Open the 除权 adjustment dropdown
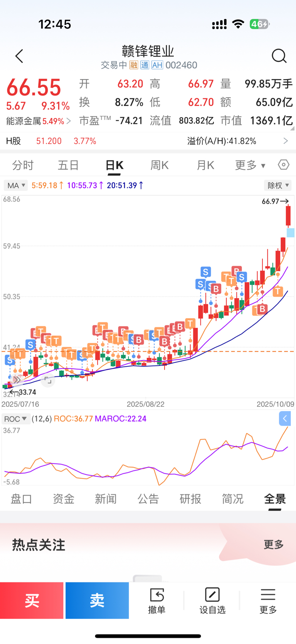The width and height of the screenshot is (296, 644). [278, 185]
